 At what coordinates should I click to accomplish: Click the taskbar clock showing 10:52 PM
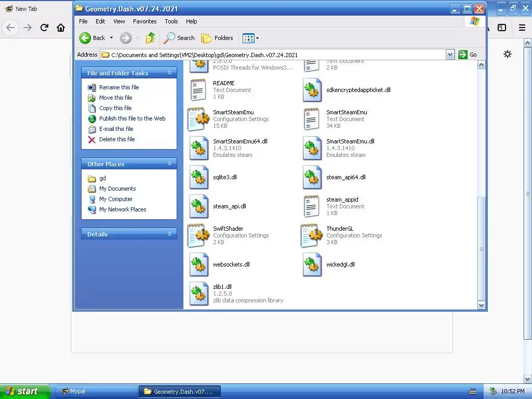tap(513, 392)
